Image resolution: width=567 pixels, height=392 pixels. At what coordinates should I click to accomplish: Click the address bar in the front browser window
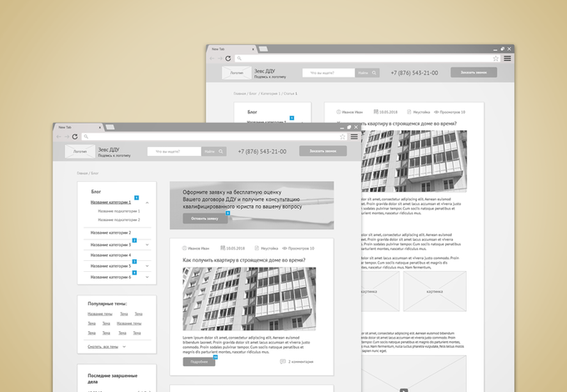[214, 137]
